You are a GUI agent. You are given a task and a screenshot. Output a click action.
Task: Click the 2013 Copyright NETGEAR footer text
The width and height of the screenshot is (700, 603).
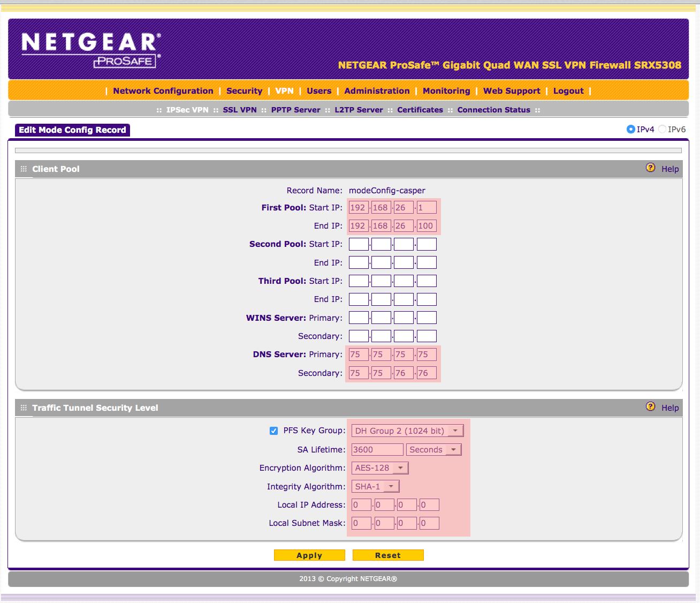(348, 578)
